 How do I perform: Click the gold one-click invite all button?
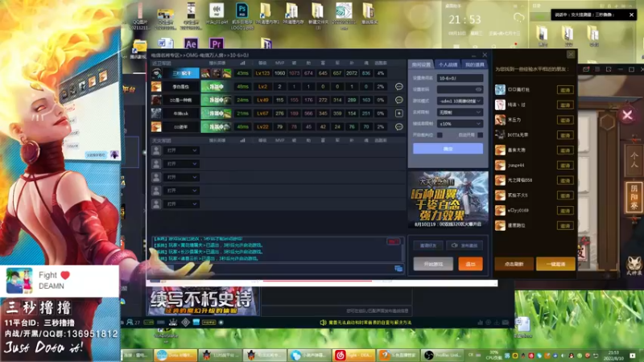coord(555,265)
